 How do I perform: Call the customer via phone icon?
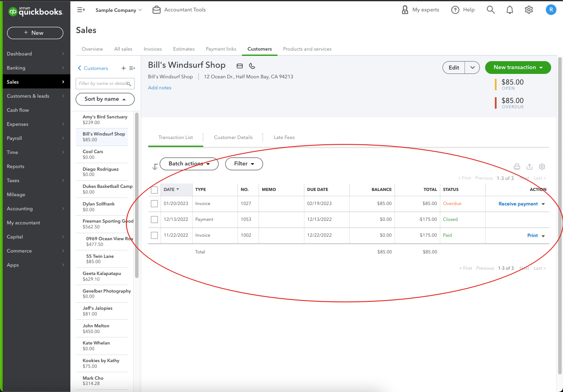[252, 66]
